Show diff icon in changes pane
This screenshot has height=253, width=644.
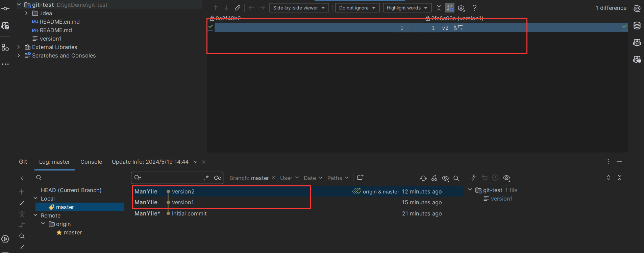[473, 178]
